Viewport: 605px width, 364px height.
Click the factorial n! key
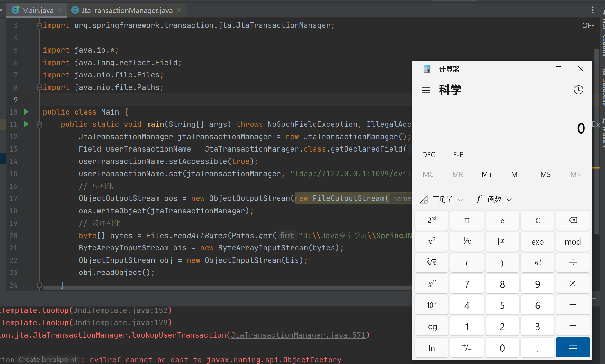point(538,263)
